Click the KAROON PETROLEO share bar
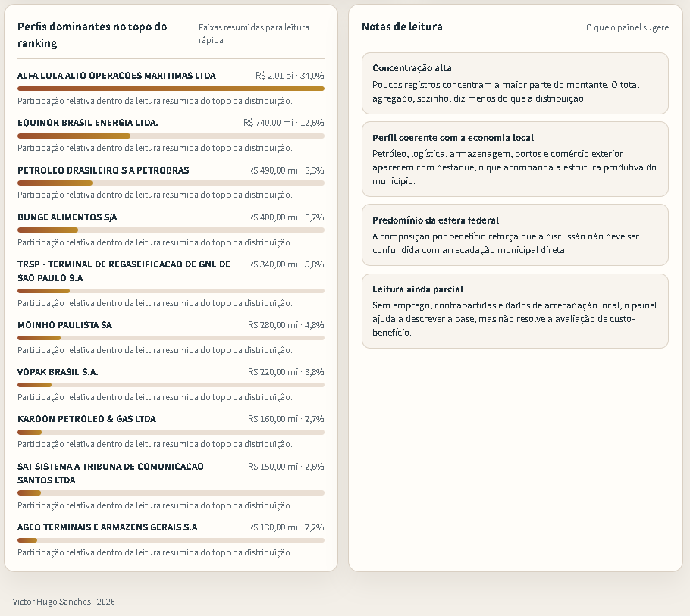The height and width of the screenshot is (616, 690). tap(171, 432)
